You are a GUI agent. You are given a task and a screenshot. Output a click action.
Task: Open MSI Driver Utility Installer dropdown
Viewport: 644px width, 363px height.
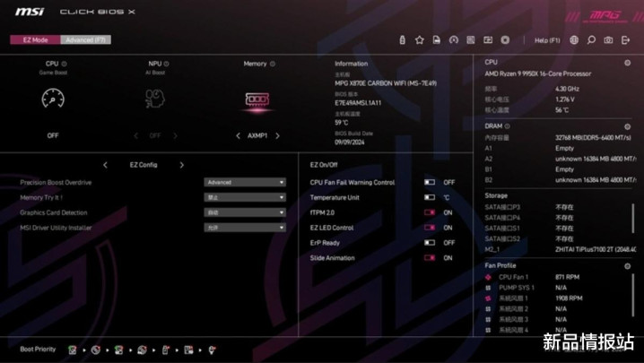(245, 228)
